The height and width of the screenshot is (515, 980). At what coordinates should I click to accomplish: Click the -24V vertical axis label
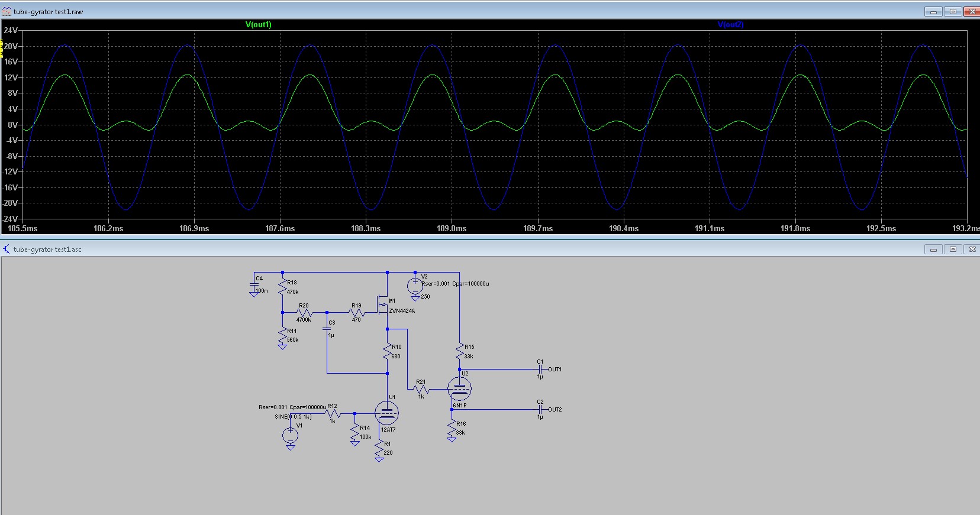[x=11, y=219]
